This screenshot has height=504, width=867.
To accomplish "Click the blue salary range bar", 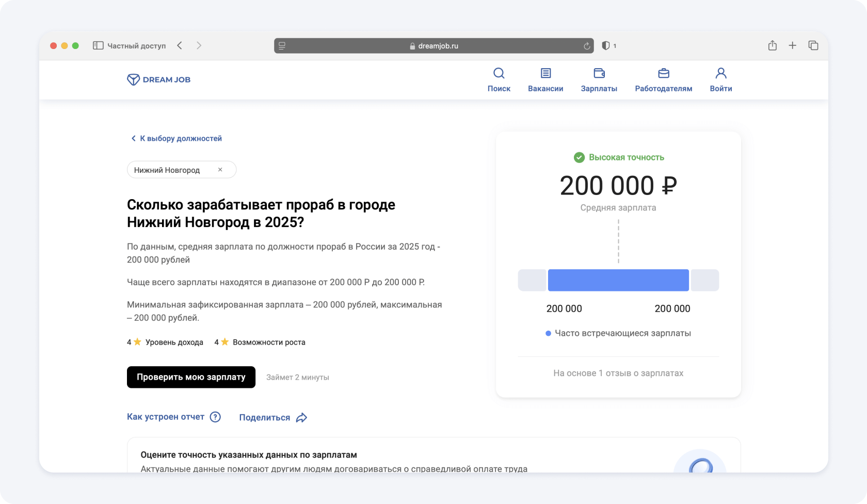I will coord(618,280).
